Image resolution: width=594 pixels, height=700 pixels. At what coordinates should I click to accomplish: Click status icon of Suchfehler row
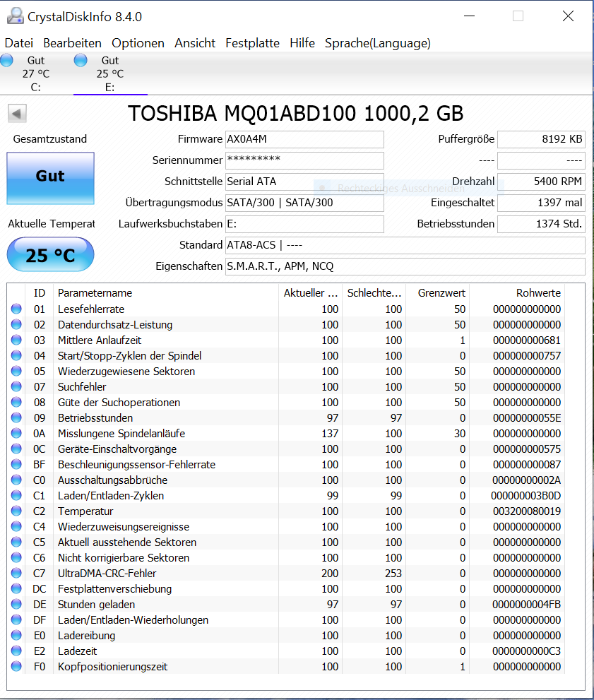pyautogui.click(x=16, y=386)
